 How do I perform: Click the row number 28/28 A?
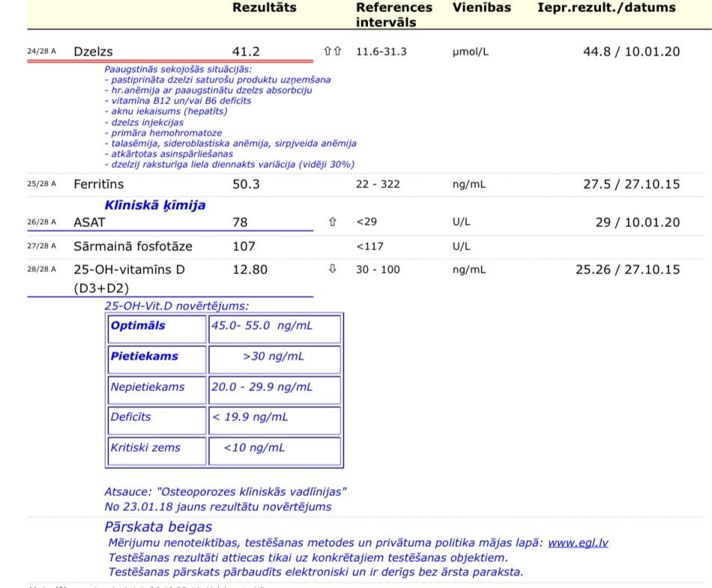tap(41, 269)
